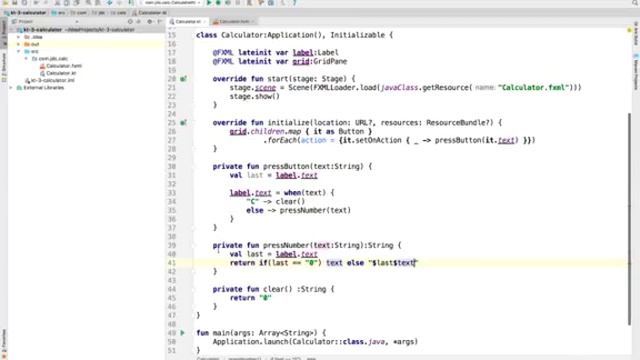Open the Ant Build tool window tab
This screenshot has height=360, width=640.
coord(636,33)
